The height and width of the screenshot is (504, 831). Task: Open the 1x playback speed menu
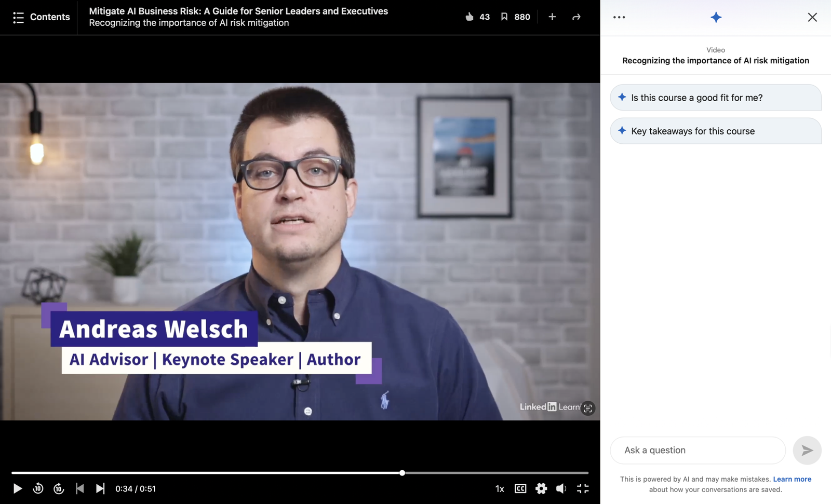point(500,489)
